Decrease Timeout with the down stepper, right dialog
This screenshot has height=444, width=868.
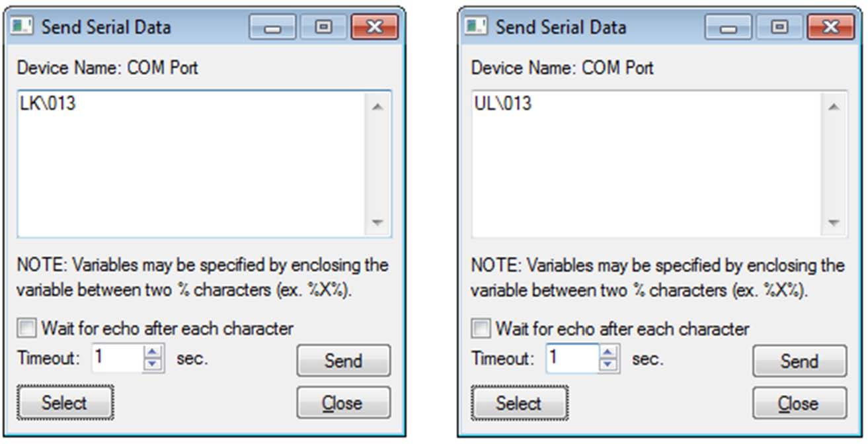coord(606,366)
